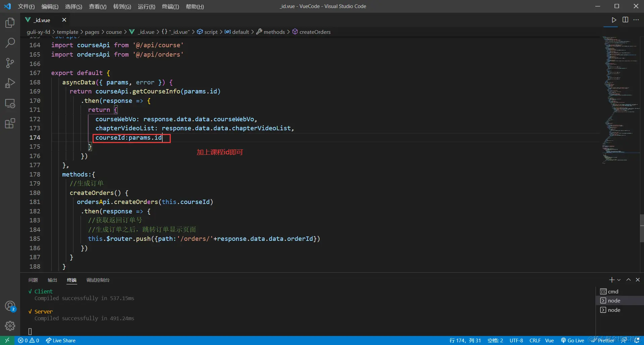Image resolution: width=644 pixels, height=345 pixels.
Task: Run the current file with play icon
Action: [614, 20]
